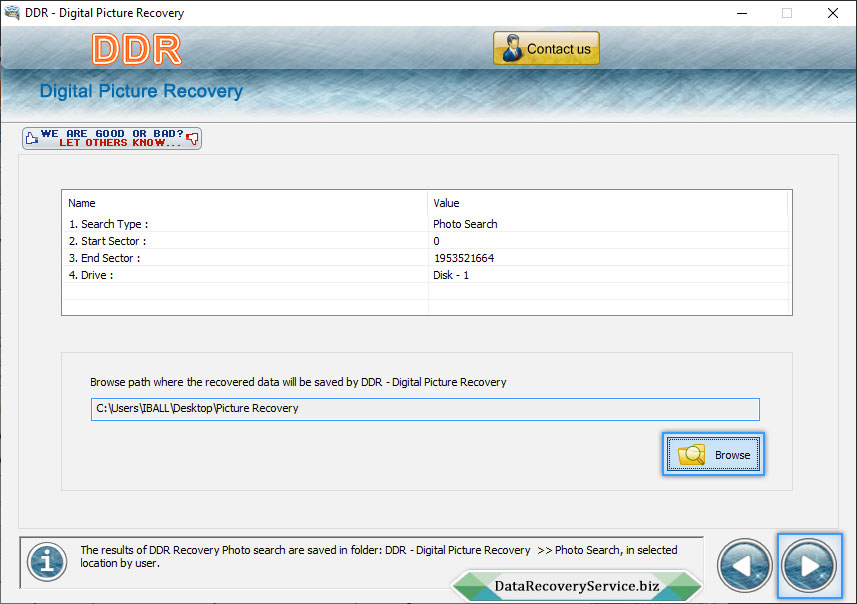857x604 pixels.
Task: Click the Contact us button
Action: pos(546,48)
